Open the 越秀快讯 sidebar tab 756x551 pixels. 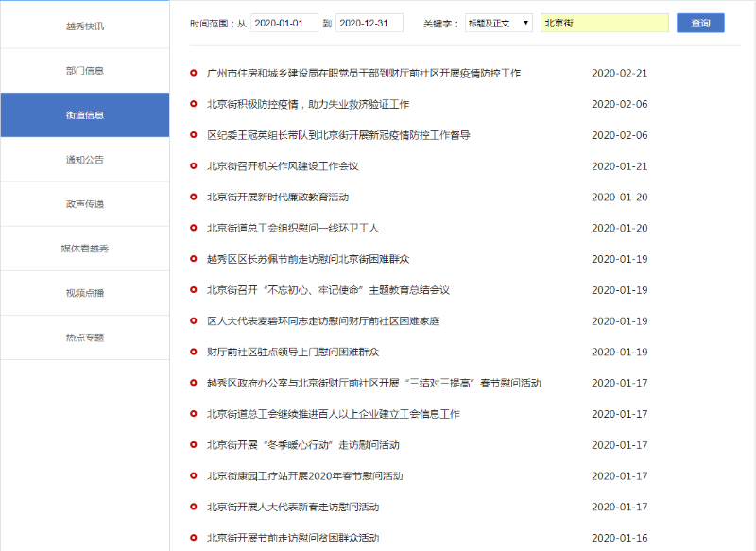pyautogui.click(x=85, y=26)
